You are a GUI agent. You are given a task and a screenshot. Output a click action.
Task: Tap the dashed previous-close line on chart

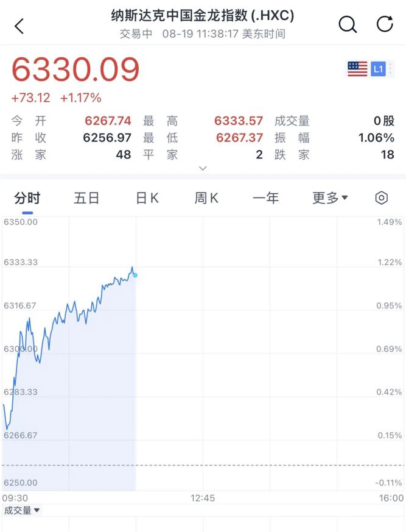[x=203, y=465]
